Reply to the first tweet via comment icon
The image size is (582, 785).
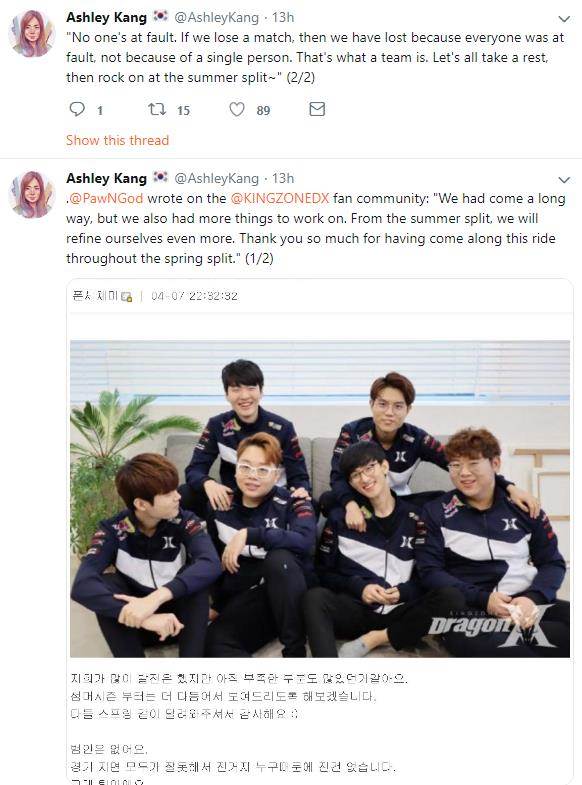point(77,109)
